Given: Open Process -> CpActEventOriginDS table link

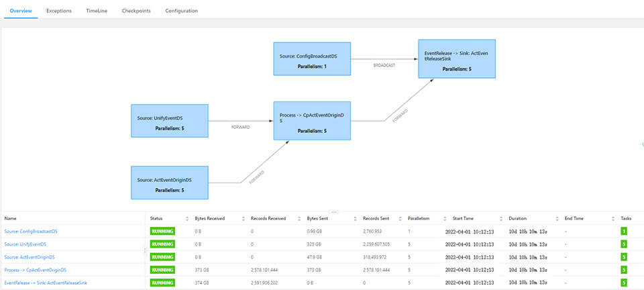Looking at the screenshot, I should pos(35,270).
